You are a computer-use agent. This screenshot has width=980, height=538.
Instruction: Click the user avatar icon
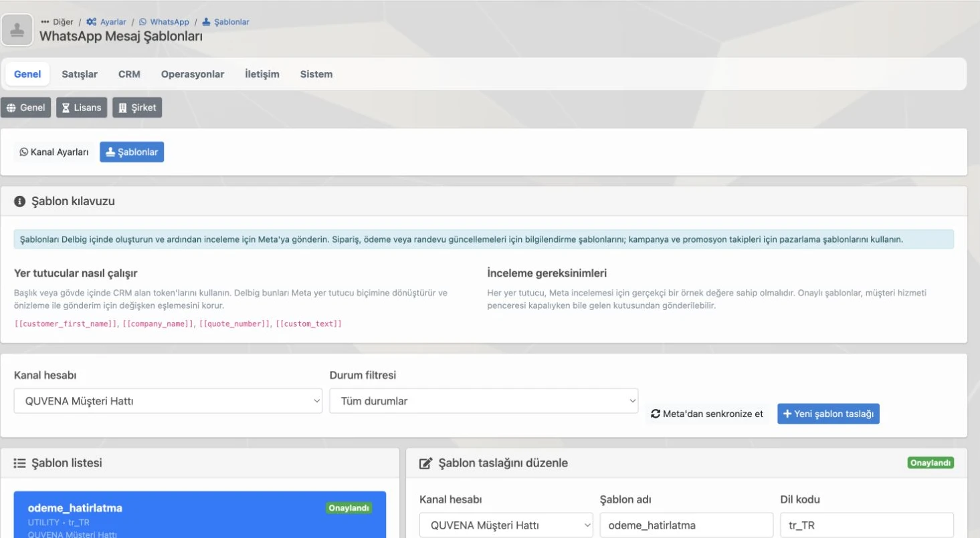pos(17,29)
